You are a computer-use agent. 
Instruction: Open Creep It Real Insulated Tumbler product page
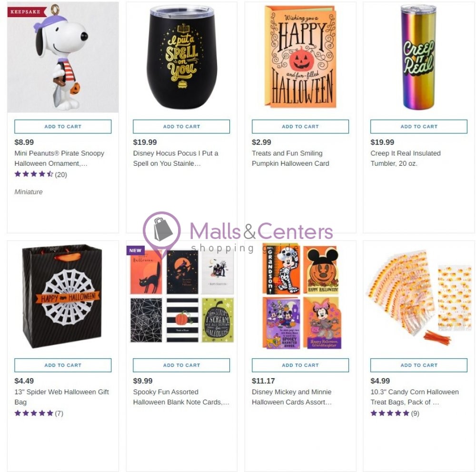pos(406,158)
